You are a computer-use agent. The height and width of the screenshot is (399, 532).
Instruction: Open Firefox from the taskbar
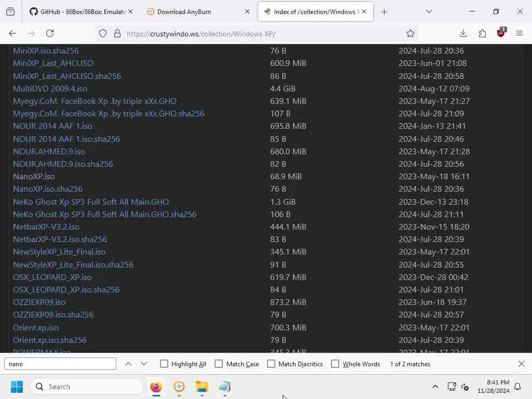pyautogui.click(x=156, y=387)
